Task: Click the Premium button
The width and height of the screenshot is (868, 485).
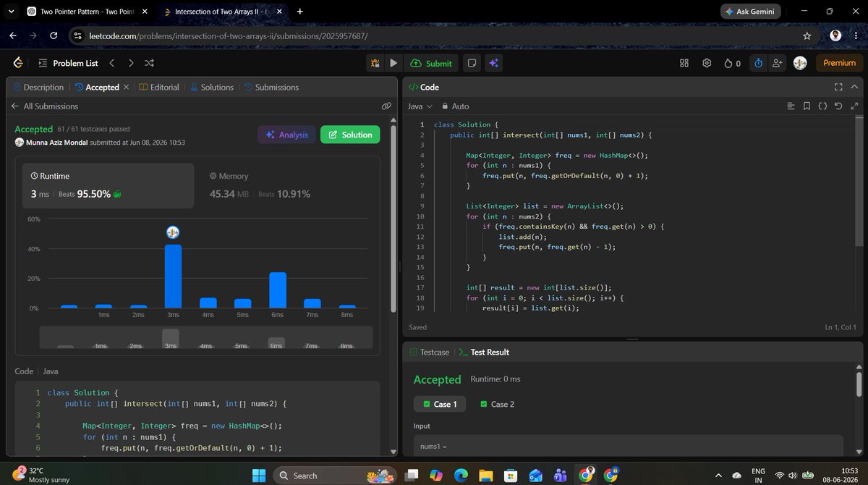Action: pos(839,63)
